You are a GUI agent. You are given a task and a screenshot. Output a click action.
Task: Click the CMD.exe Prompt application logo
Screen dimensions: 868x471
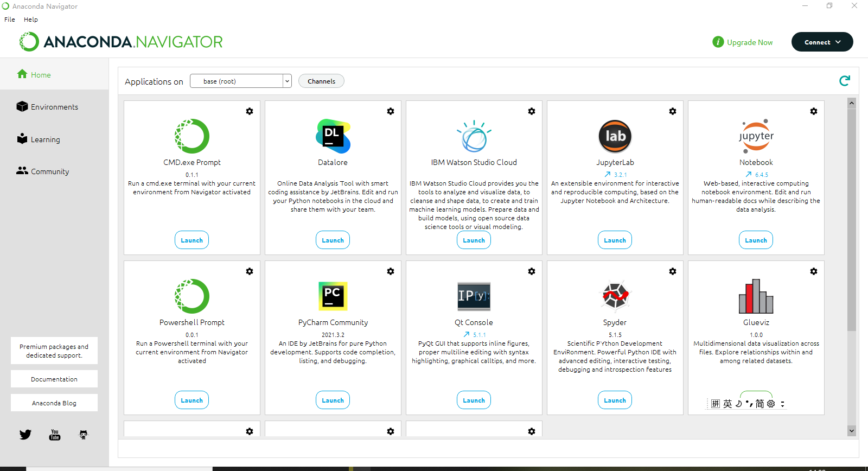tap(192, 136)
